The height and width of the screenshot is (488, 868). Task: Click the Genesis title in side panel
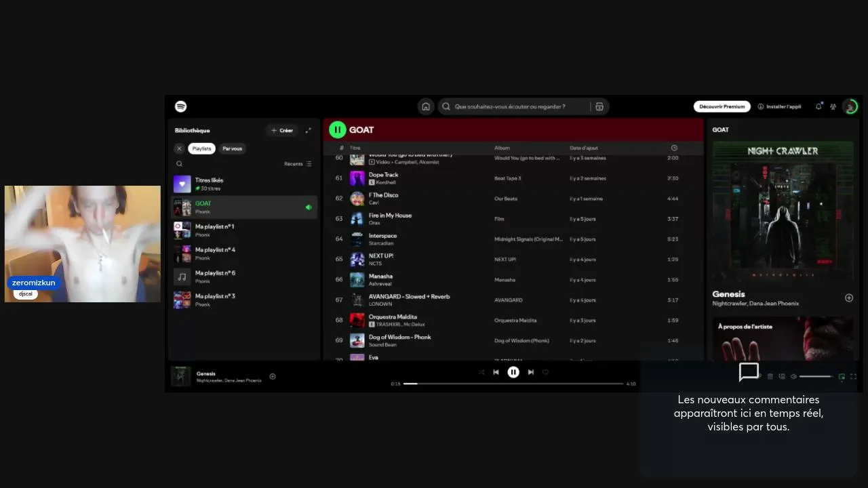728,294
